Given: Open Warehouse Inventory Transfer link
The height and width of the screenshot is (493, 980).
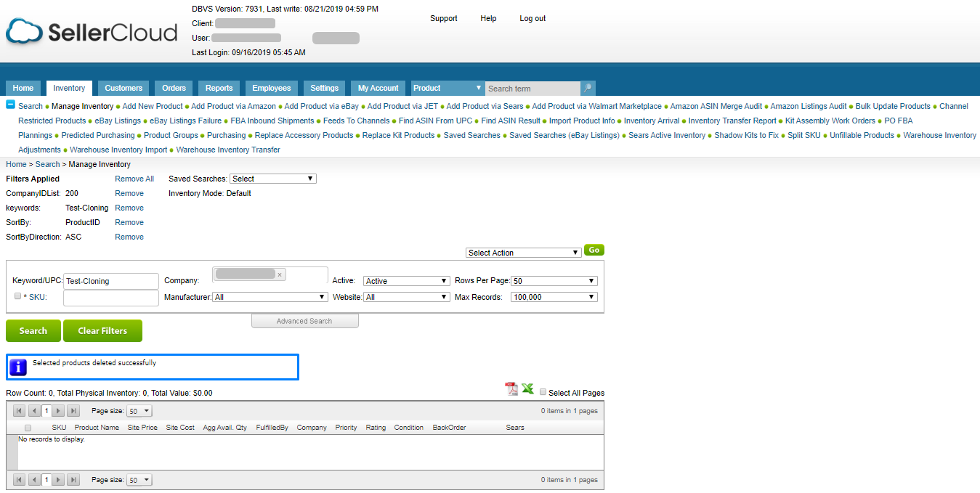Looking at the screenshot, I should [x=228, y=150].
